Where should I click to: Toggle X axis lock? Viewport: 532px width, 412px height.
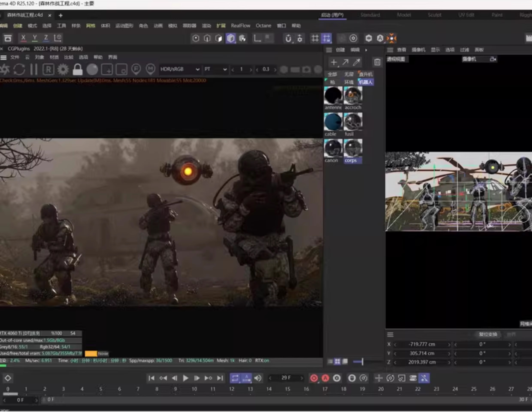23,38
